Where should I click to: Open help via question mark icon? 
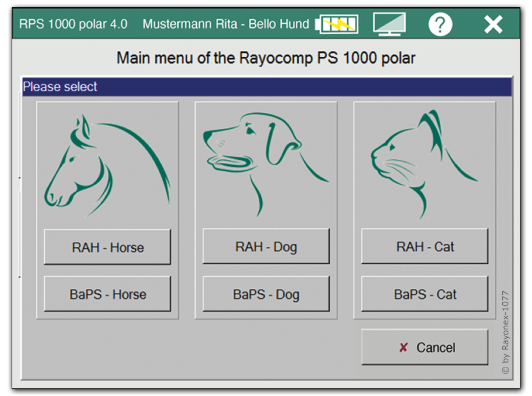(440, 25)
